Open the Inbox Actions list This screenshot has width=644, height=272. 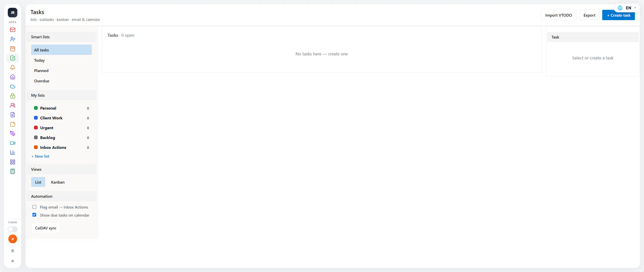pos(61,147)
